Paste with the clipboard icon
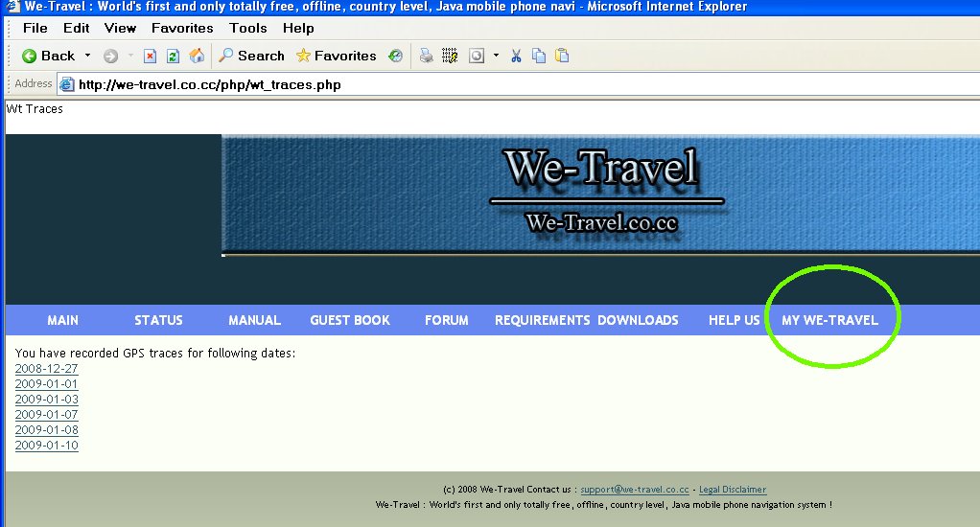980x527 pixels. tap(563, 57)
